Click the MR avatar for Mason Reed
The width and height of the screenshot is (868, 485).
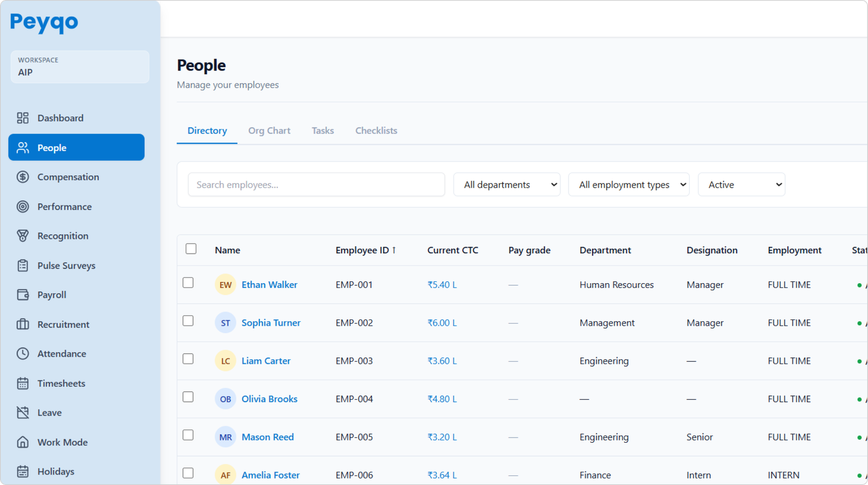[x=225, y=437]
